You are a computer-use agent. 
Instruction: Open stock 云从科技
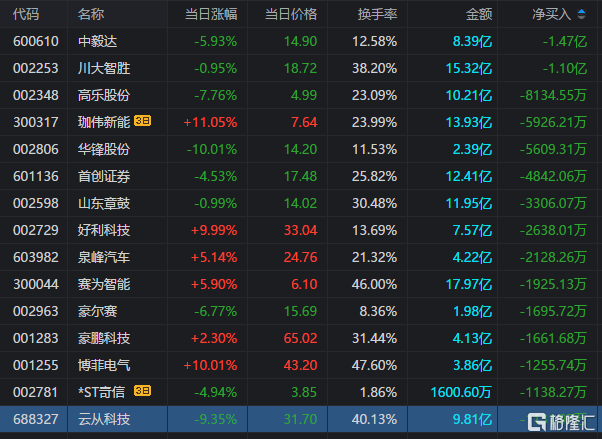click(104, 419)
